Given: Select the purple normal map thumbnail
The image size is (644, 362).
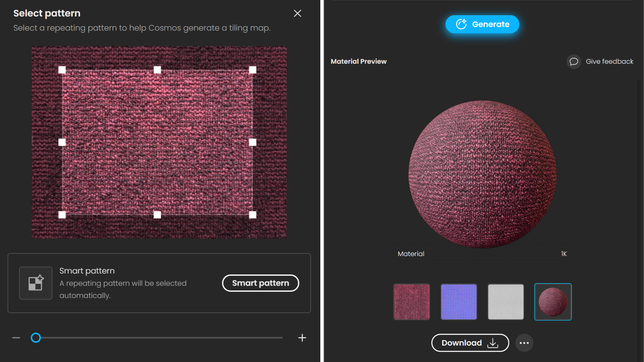Looking at the screenshot, I should pyautogui.click(x=459, y=302).
